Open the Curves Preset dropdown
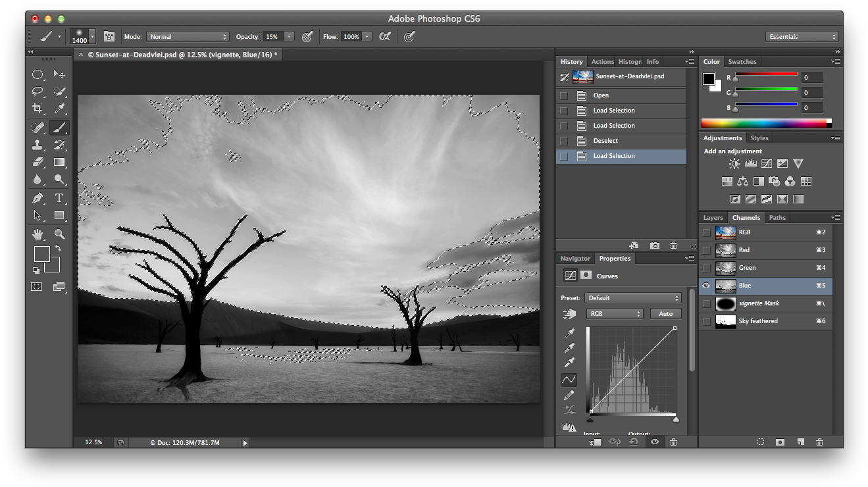Screen dimensions: 868x487 633,298
